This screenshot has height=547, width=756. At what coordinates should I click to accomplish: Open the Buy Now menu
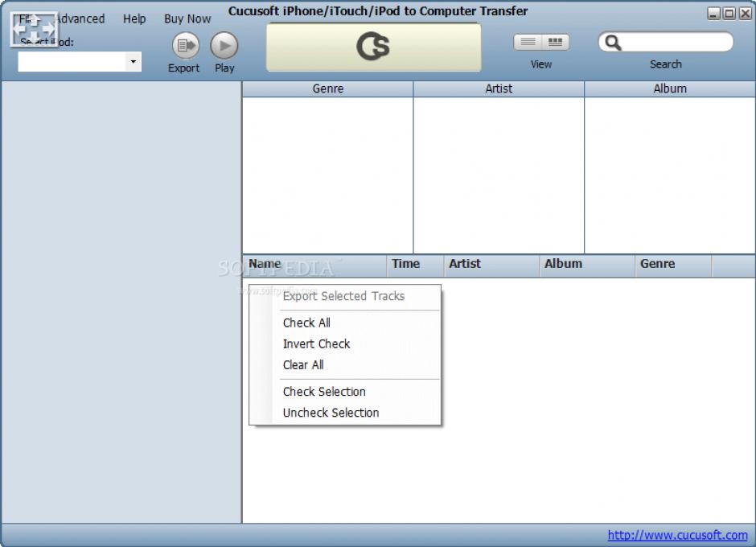[187, 19]
